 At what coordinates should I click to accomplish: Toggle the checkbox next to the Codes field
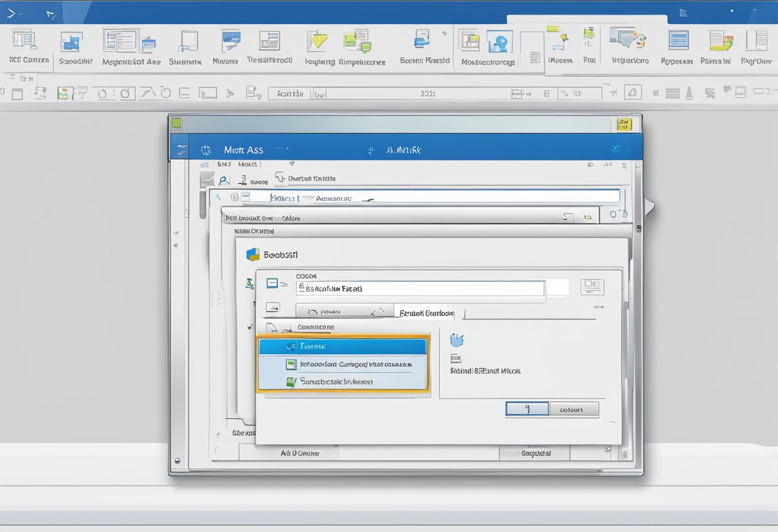[272, 282]
